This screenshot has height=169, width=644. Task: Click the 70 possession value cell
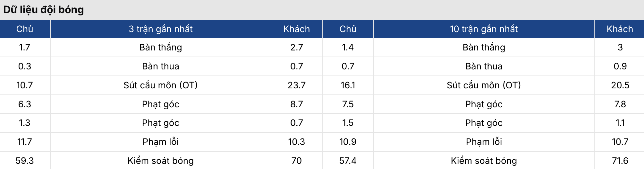point(296,161)
